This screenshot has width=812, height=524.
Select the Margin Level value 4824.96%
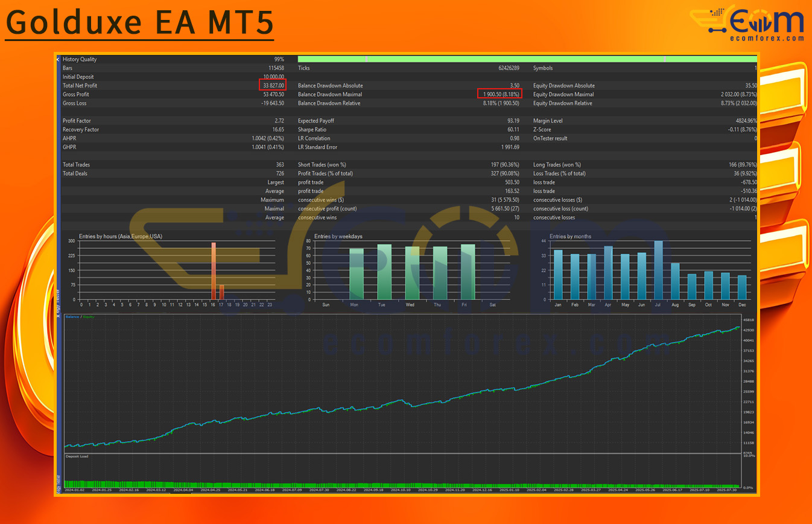[x=746, y=121]
